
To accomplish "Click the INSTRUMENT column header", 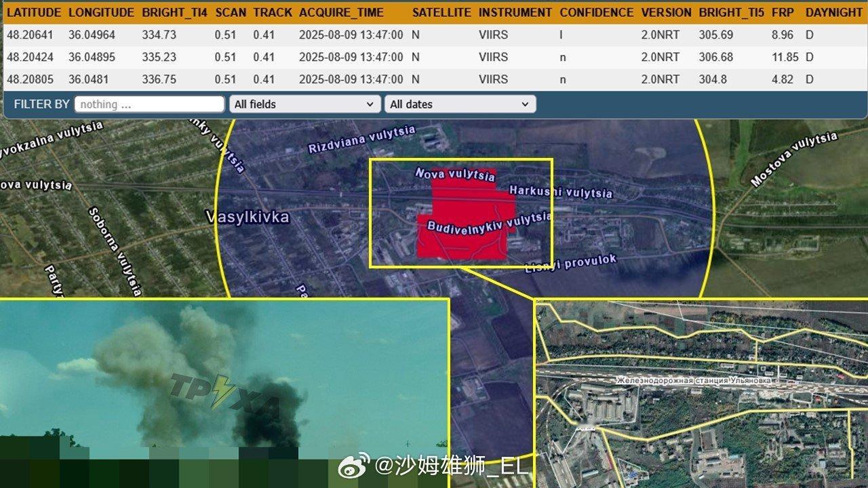I will 515,12.
